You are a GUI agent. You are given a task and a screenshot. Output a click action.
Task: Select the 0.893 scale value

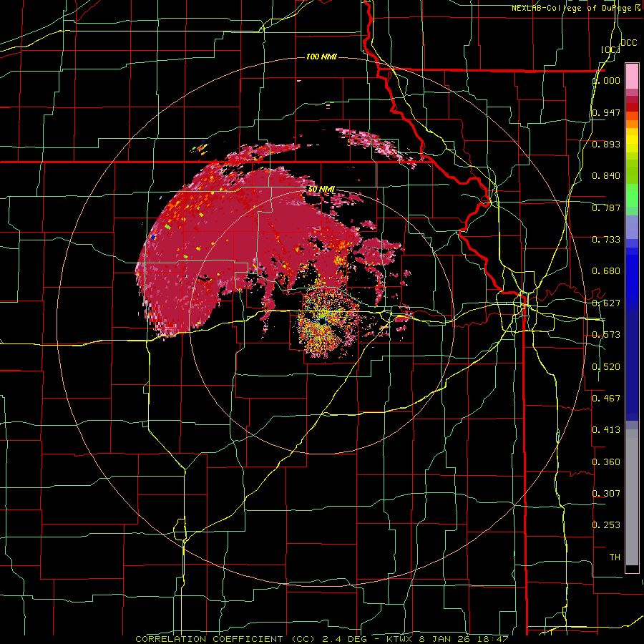click(606, 144)
